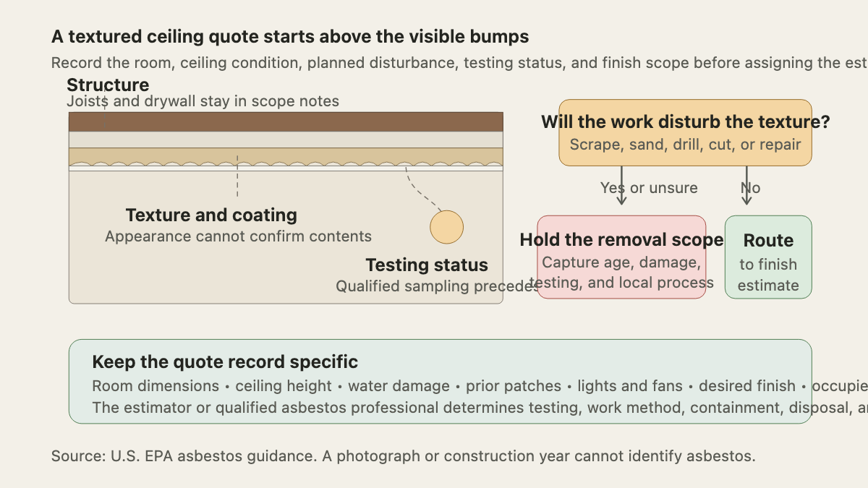Select the 'Keep the quote record specific' panel
The width and height of the screenshot is (868, 488).
pyautogui.click(x=440, y=381)
